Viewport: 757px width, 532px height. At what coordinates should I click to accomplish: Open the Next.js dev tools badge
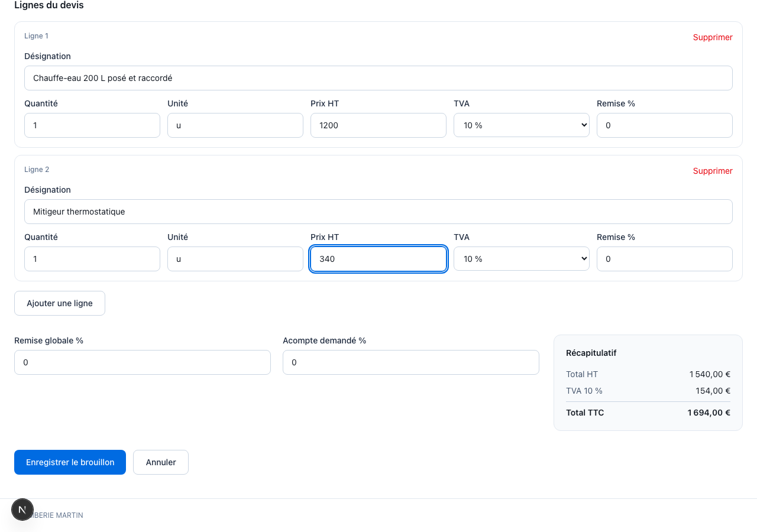tap(22, 510)
